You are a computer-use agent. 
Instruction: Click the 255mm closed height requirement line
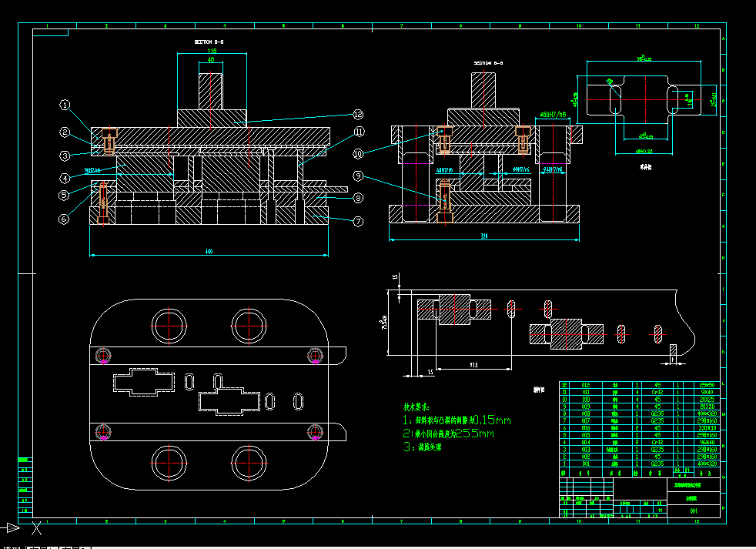[448, 434]
